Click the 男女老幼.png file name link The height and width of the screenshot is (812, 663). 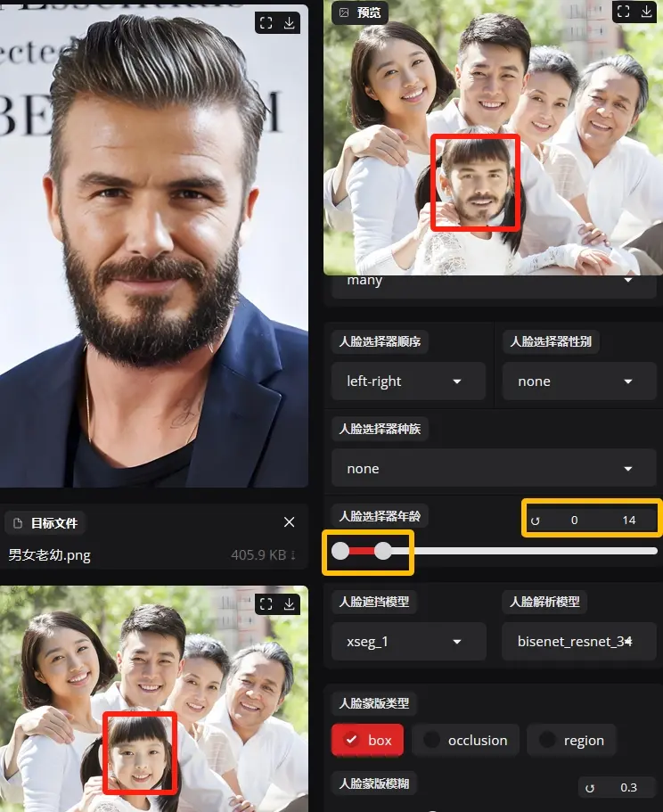pyautogui.click(x=50, y=554)
